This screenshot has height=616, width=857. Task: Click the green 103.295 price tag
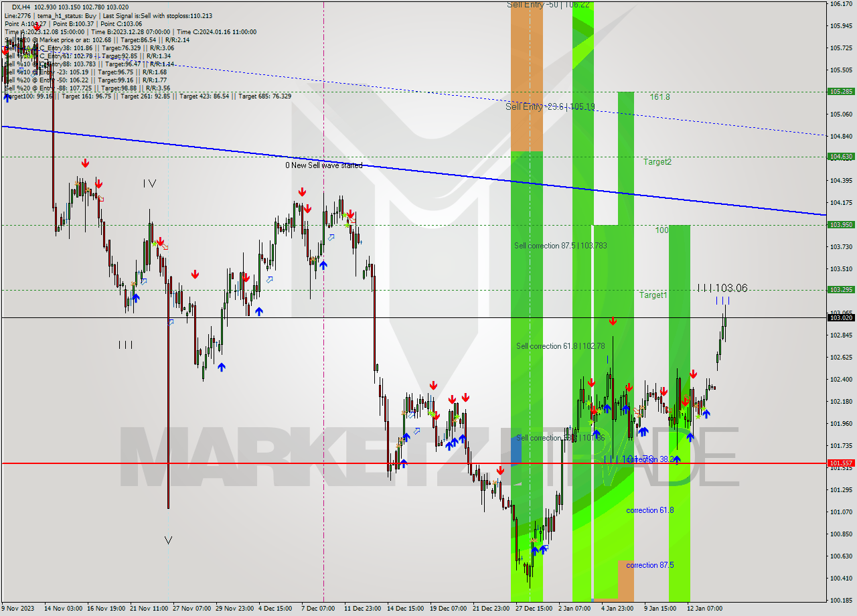[841, 290]
